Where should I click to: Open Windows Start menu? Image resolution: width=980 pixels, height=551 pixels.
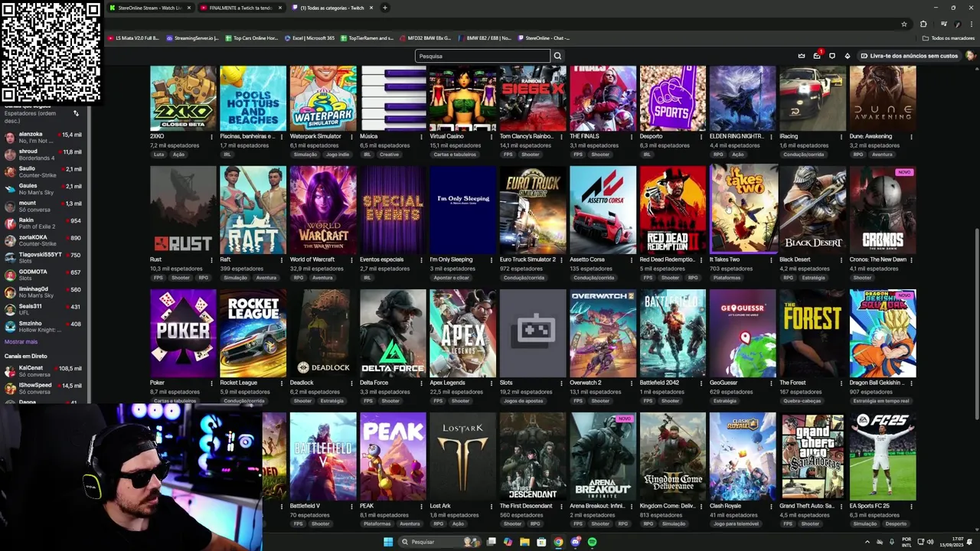[x=388, y=542]
